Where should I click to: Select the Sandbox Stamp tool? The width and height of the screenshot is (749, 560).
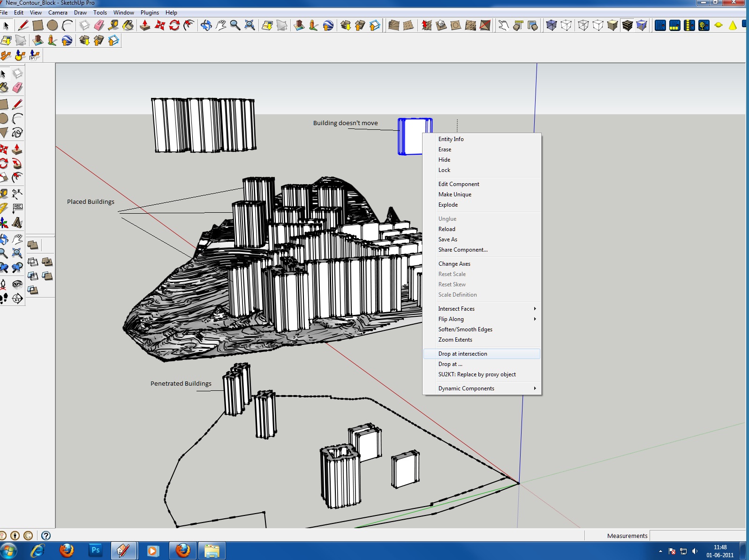(441, 25)
